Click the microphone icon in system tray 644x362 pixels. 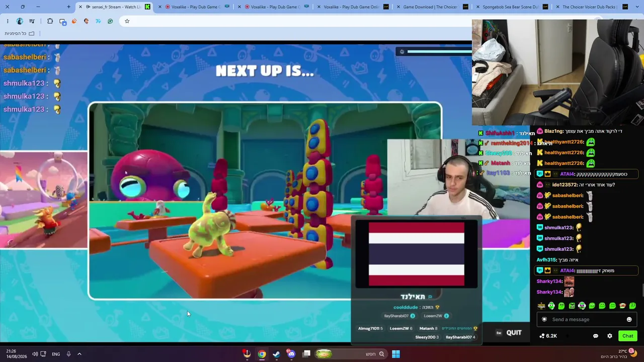pos(68,354)
